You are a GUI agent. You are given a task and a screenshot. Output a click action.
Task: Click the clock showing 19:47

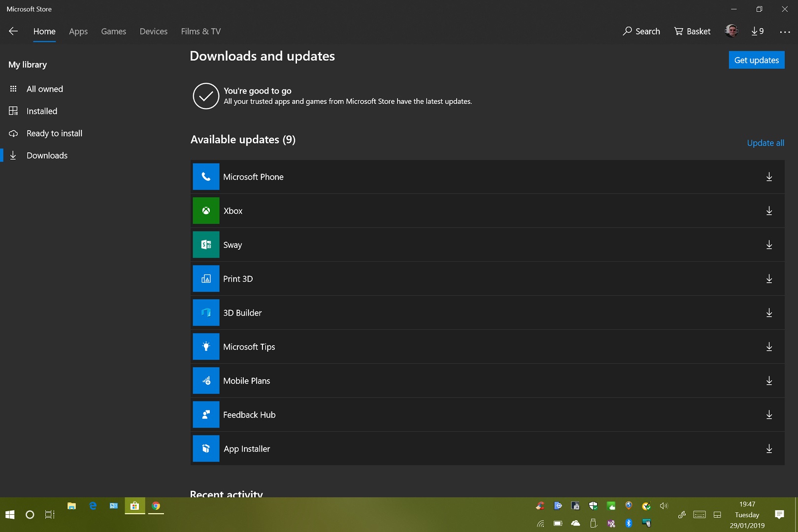pos(747,504)
